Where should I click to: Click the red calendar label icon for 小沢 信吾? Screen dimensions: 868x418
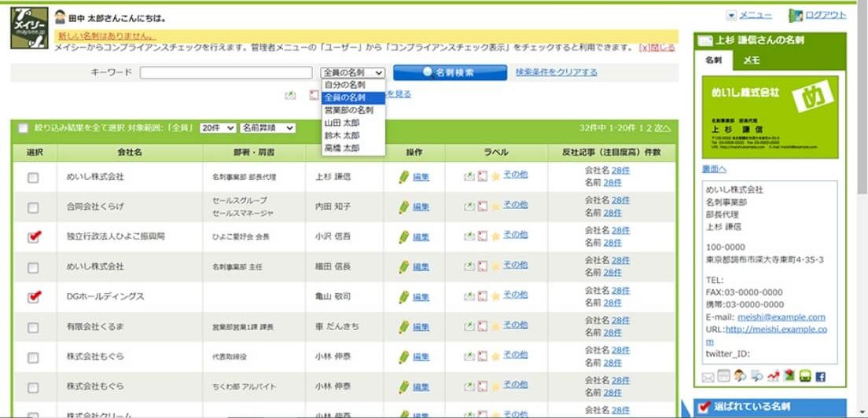point(482,236)
